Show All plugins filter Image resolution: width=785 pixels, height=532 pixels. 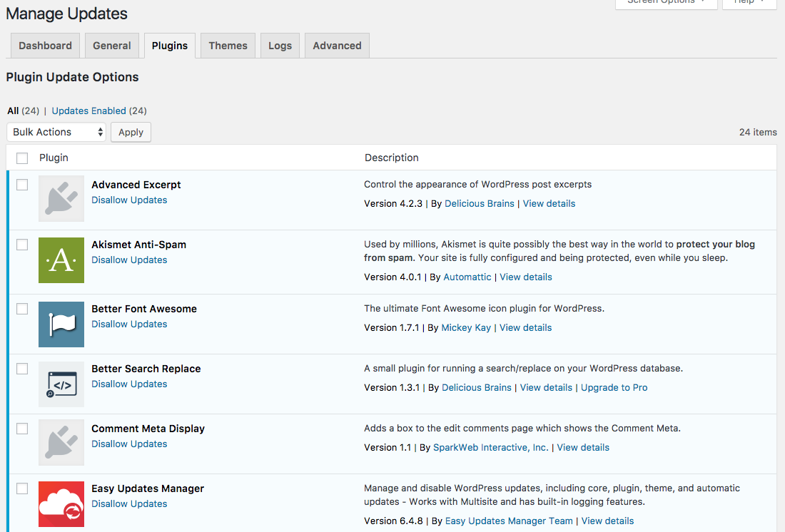pos(13,111)
